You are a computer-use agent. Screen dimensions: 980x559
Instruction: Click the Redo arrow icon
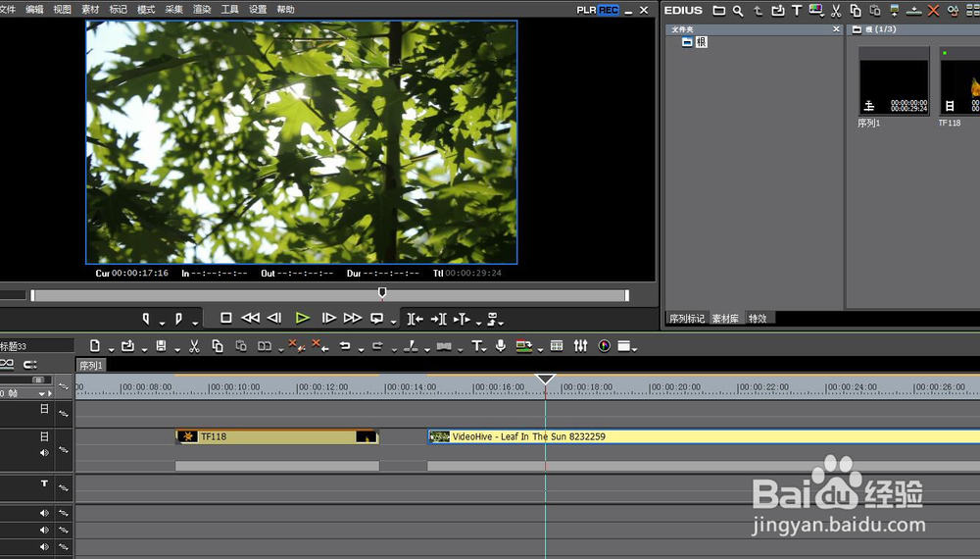click(377, 346)
